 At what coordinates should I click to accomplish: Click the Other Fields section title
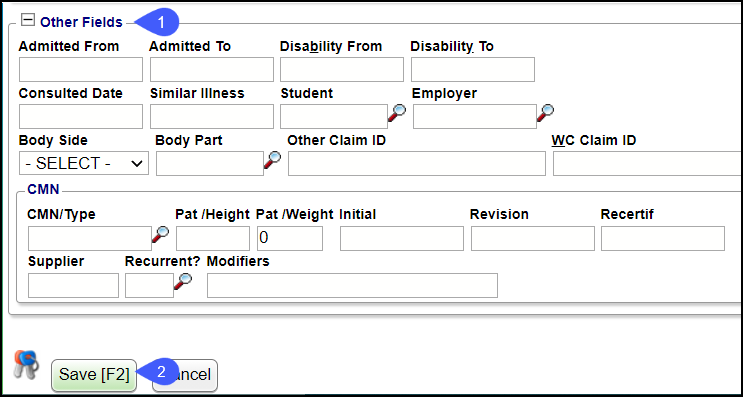[82, 22]
